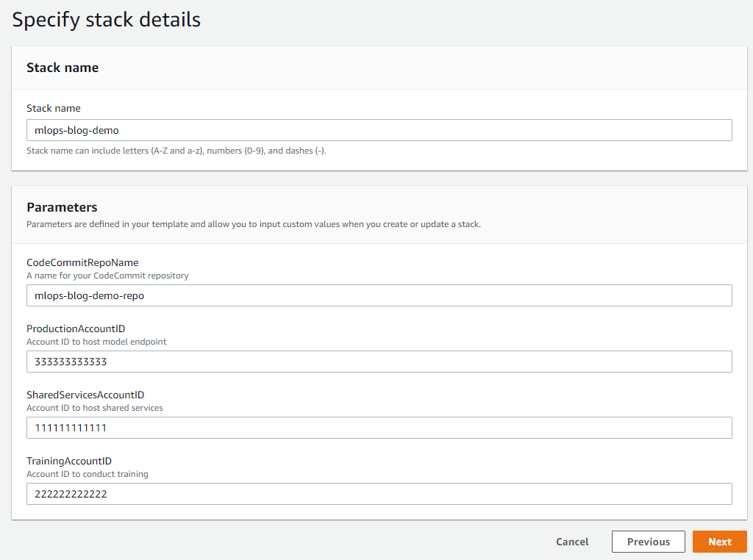The width and height of the screenshot is (753, 560).
Task: Select the 'Stack name' section header
Action: pos(63,68)
